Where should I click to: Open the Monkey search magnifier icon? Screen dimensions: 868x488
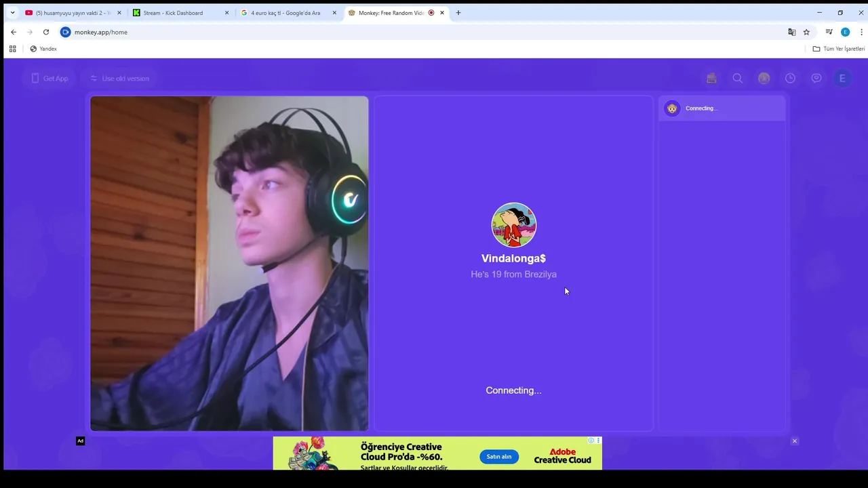pos(738,79)
